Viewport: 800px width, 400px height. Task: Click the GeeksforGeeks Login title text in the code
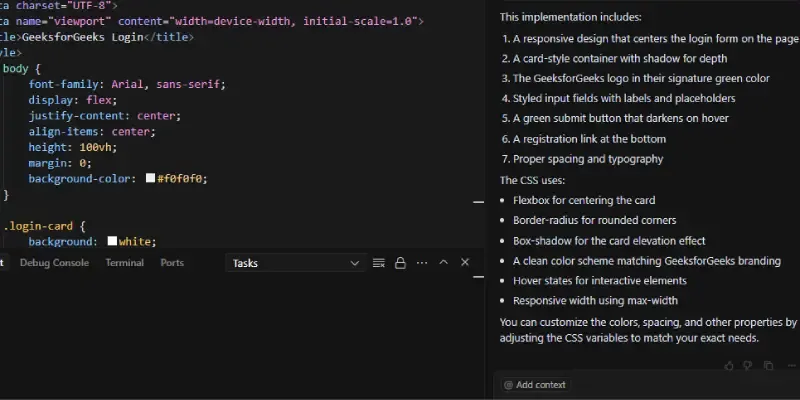tap(83, 37)
